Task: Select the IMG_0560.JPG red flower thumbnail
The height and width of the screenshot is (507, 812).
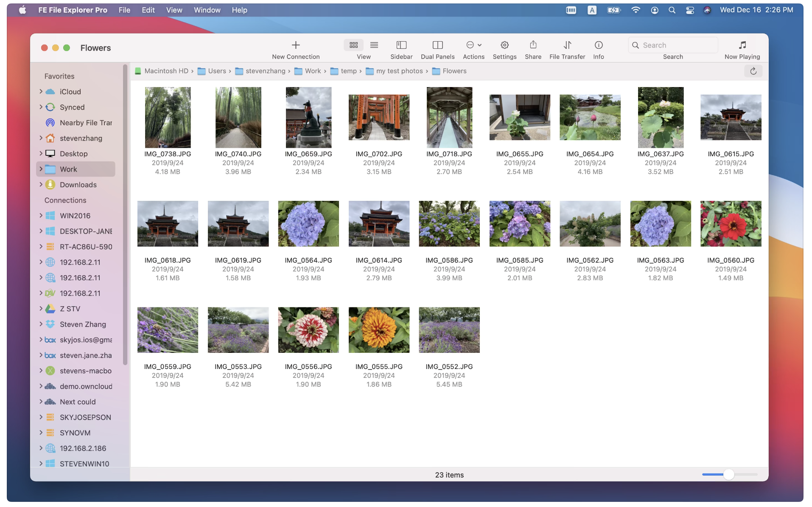Action: [x=731, y=224]
